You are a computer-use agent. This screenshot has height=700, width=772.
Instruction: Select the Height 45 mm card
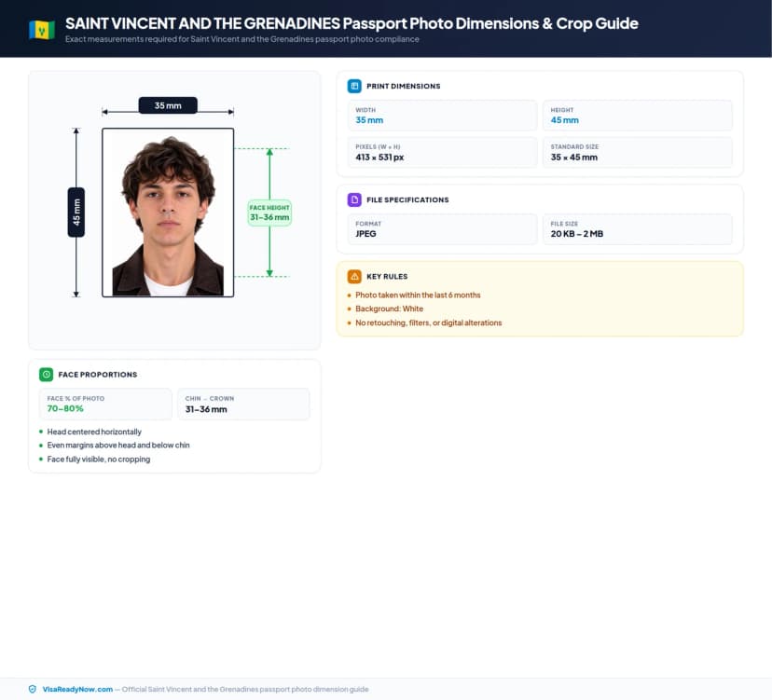[637, 116]
